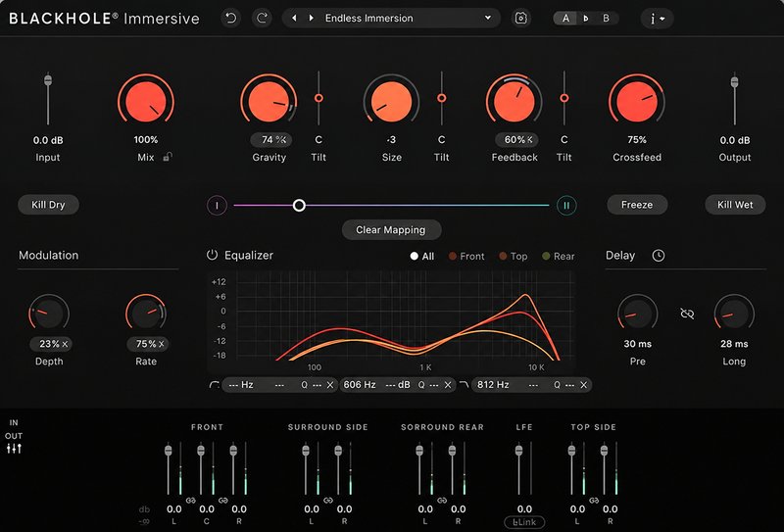Click the 606 Hz frequency field
Viewport: 784px width, 532px height.
pyautogui.click(x=360, y=385)
